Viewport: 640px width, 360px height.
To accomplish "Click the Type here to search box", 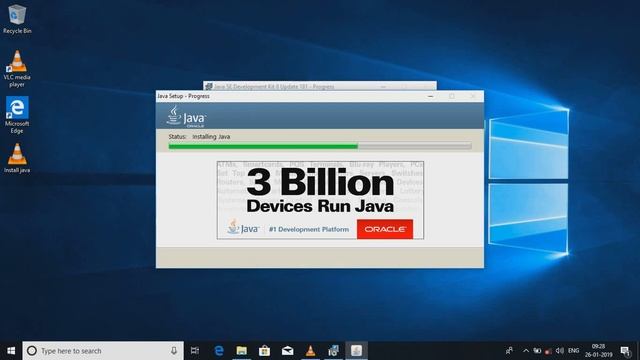I will coord(103,351).
